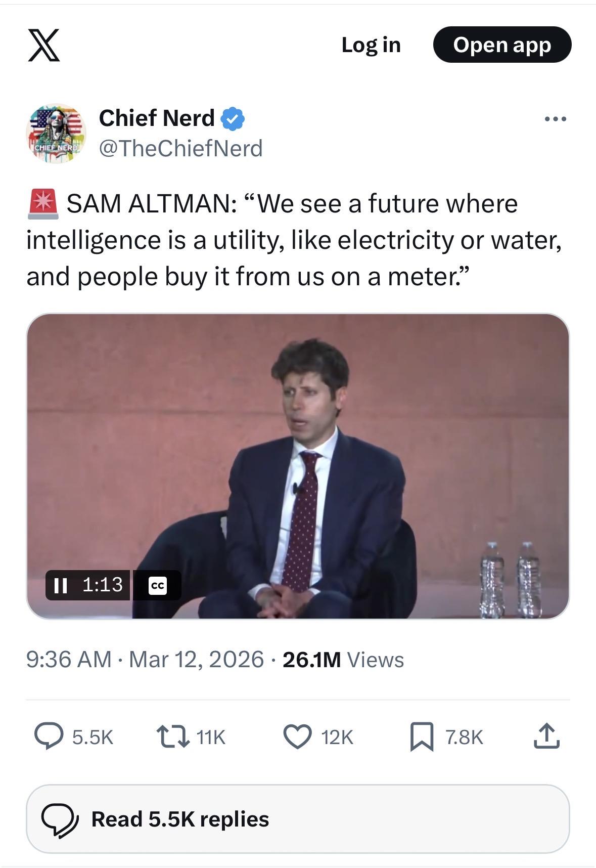Tap the Log in link
Image resolution: width=596 pixels, height=868 pixels.
[x=371, y=45]
